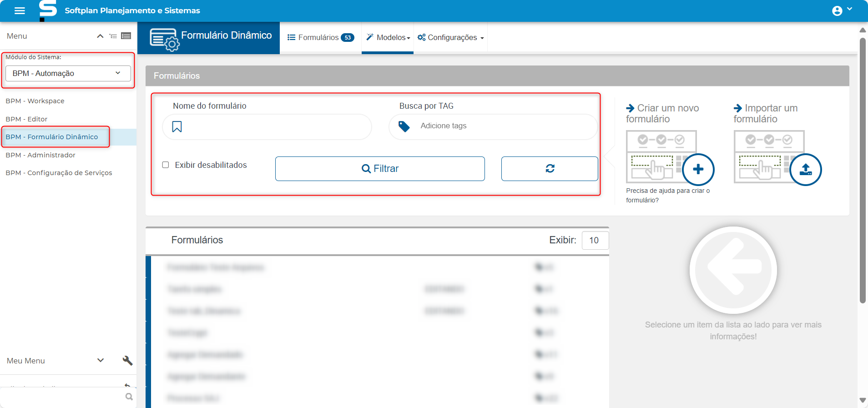Click the refresh icon button

tap(550, 169)
